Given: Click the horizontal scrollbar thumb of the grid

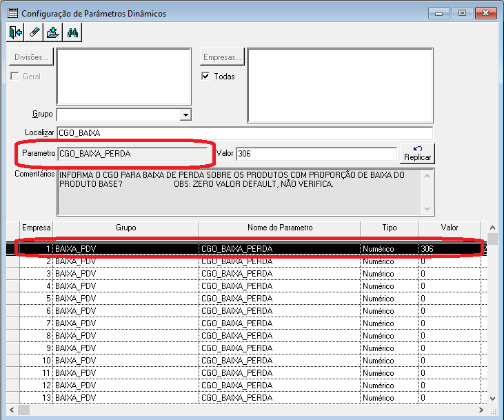Looking at the screenshot, I should (x=23, y=410).
